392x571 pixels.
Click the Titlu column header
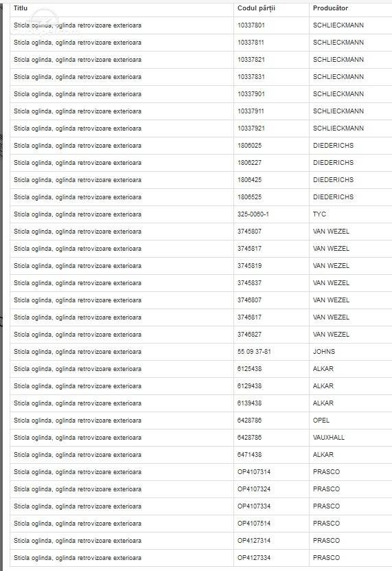21,8
